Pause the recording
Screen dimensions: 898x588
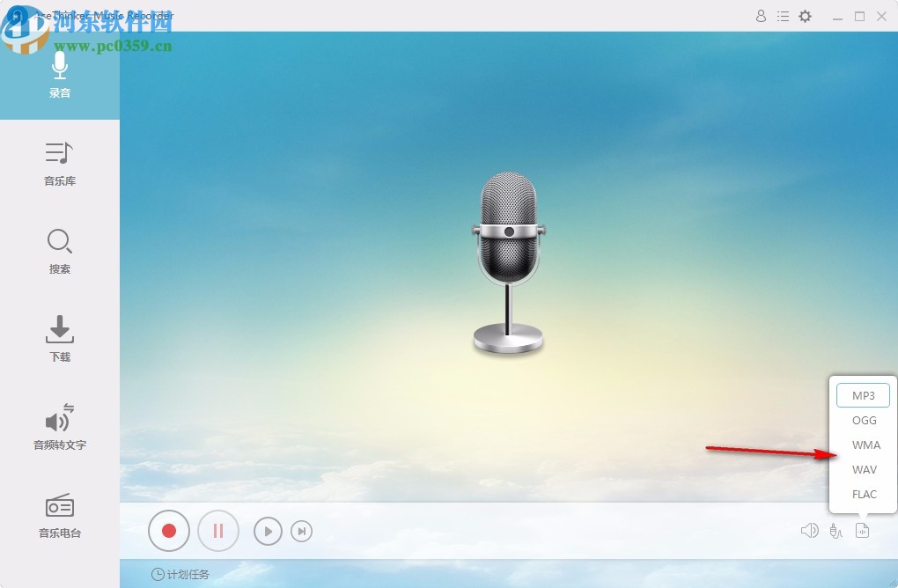[x=218, y=531]
